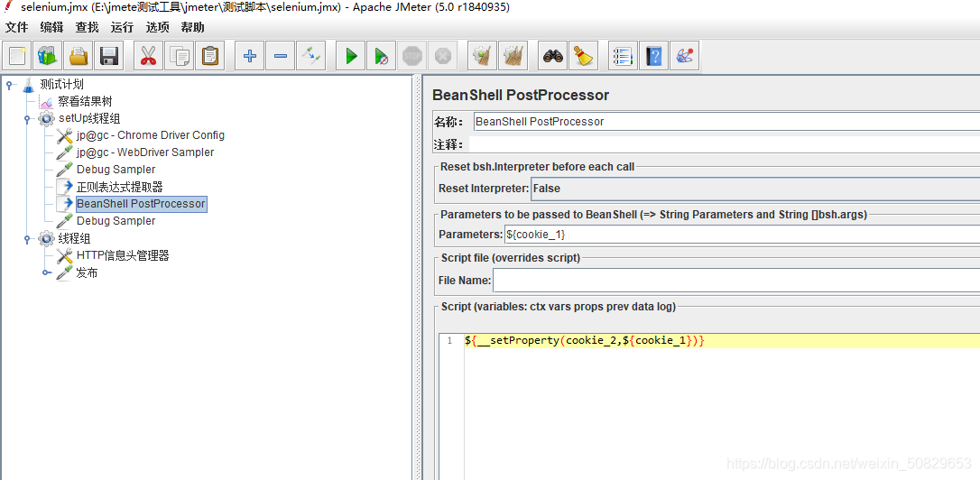980x480 pixels.
Task: Click the File Name input field
Action: pyautogui.click(x=736, y=281)
